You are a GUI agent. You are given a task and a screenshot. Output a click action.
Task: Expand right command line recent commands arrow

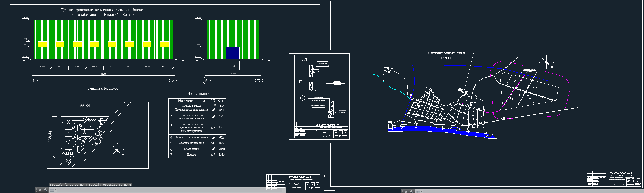point(421,192)
